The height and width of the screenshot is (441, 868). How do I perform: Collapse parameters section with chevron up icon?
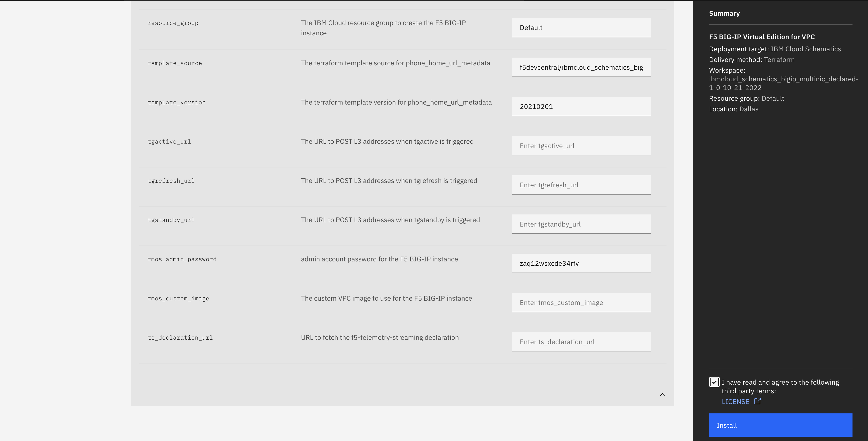tap(662, 394)
